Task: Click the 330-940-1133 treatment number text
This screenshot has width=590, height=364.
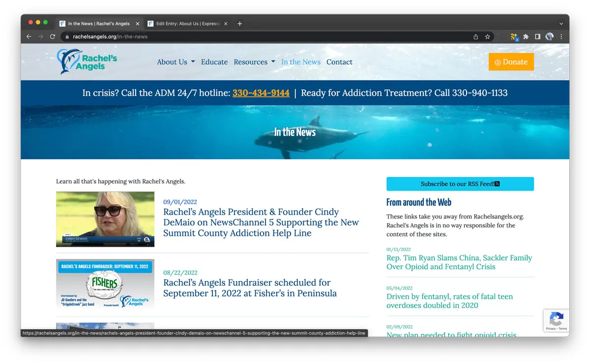Action: [480, 93]
